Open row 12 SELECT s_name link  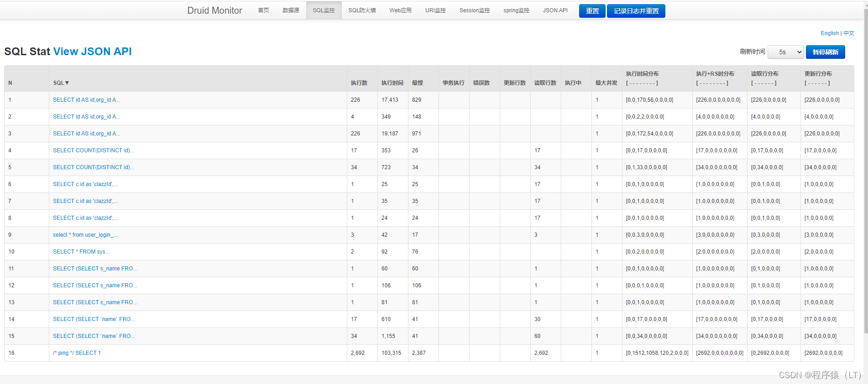pyautogui.click(x=95, y=285)
